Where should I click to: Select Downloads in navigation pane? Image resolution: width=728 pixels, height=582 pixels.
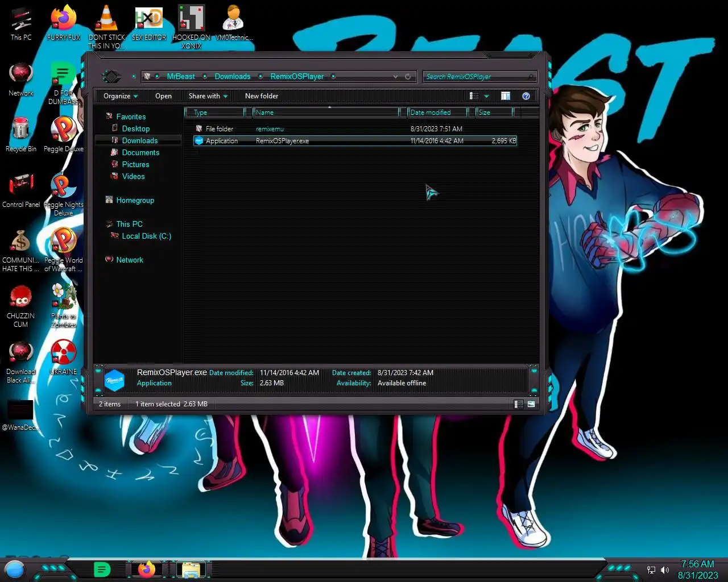(x=139, y=140)
